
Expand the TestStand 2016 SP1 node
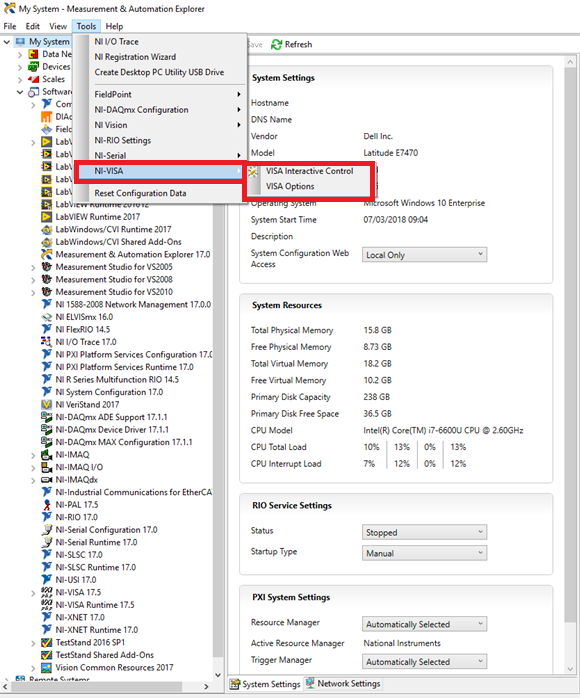(33, 643)
